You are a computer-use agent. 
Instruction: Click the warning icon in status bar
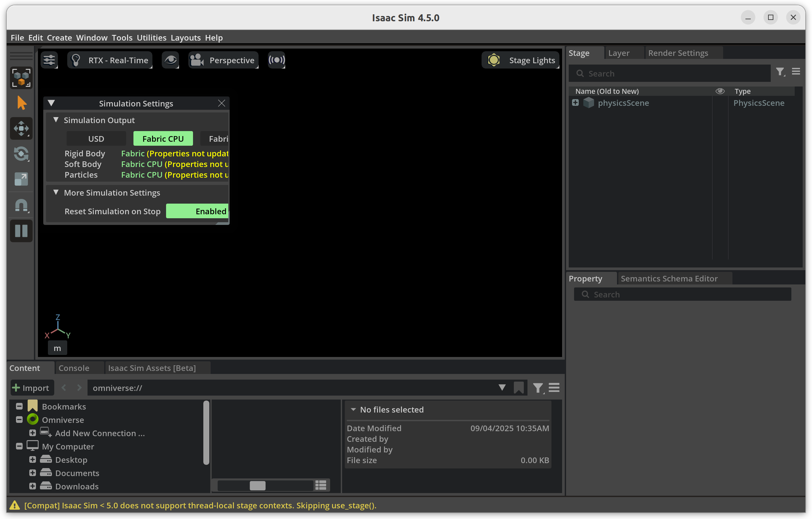coord(15,505)
